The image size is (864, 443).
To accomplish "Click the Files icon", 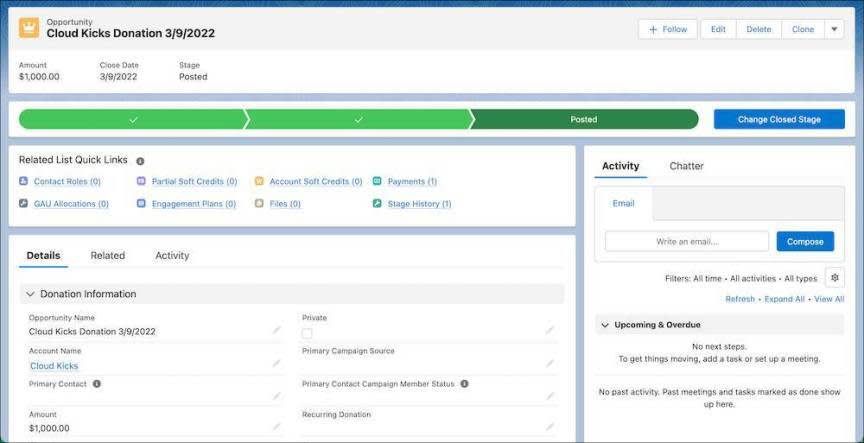I will click(259, 203).
